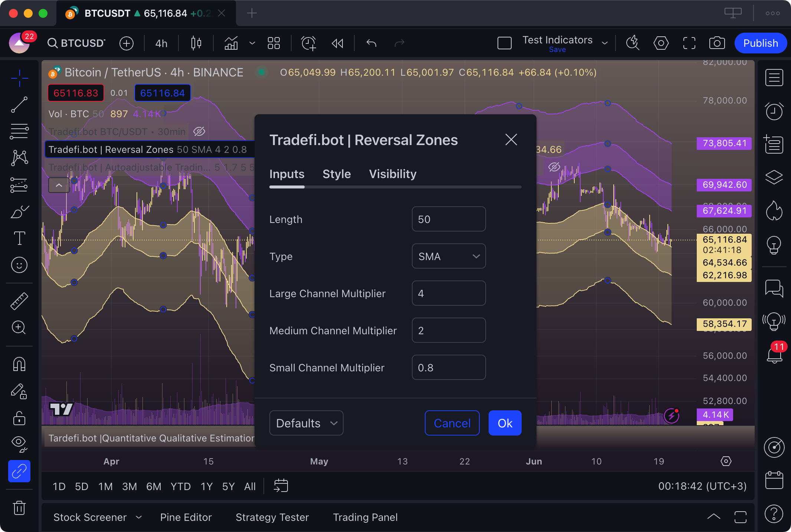The height and width of the screenshot is (532, 791).
Task: Take a chart snapshot with camera
Action: [x=717, y=43]
